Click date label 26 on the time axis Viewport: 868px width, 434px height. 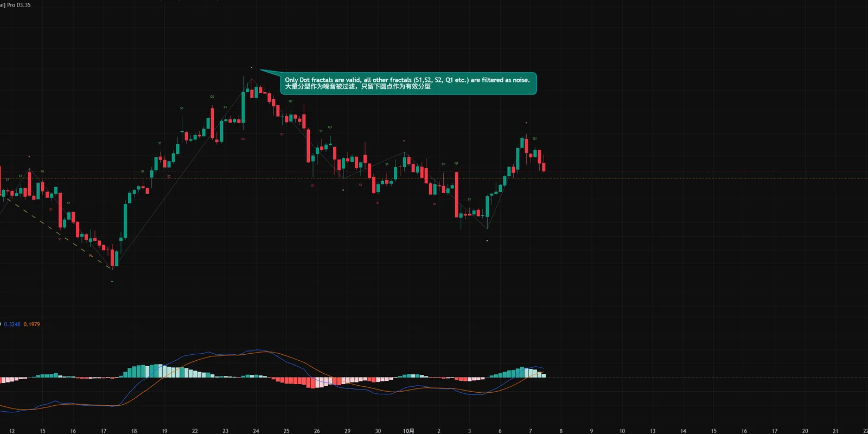click(317, 431)
